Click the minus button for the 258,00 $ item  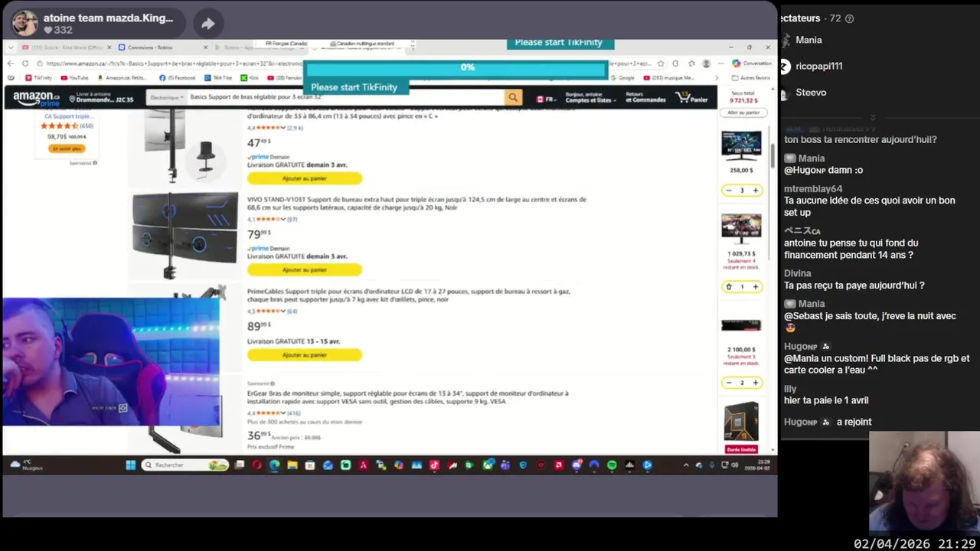[x=729, y=191]
